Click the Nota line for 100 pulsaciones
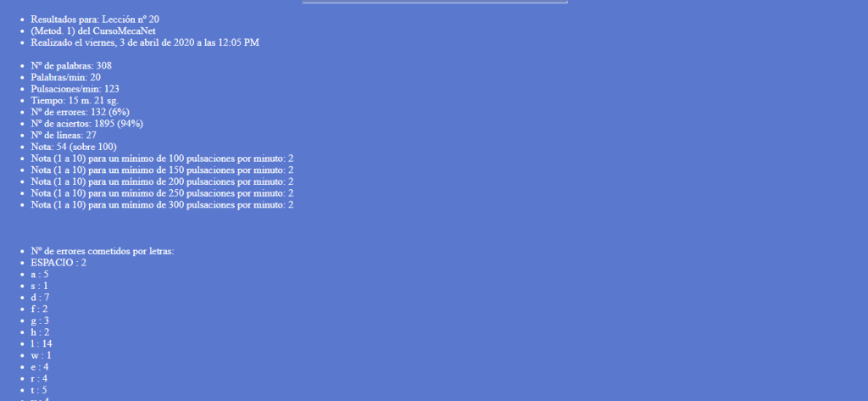 point(162,159)
